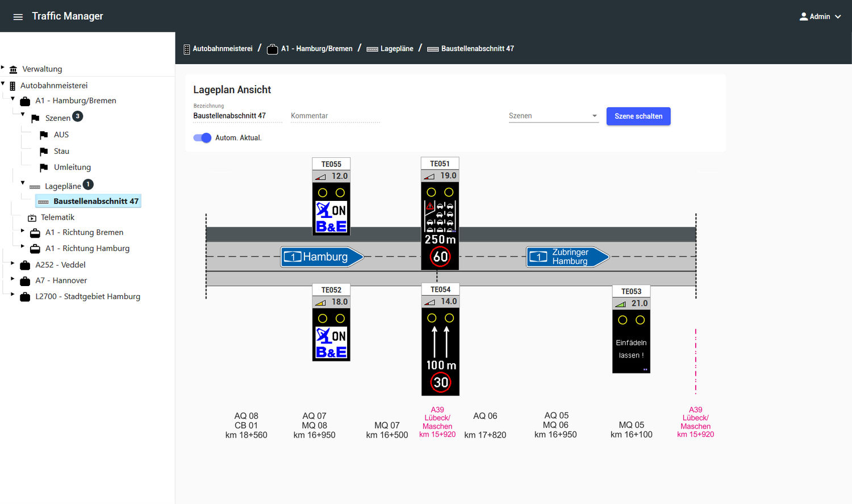Open the Szenen dropdown
The image size is (852, 504).
[x=553, y=116]
